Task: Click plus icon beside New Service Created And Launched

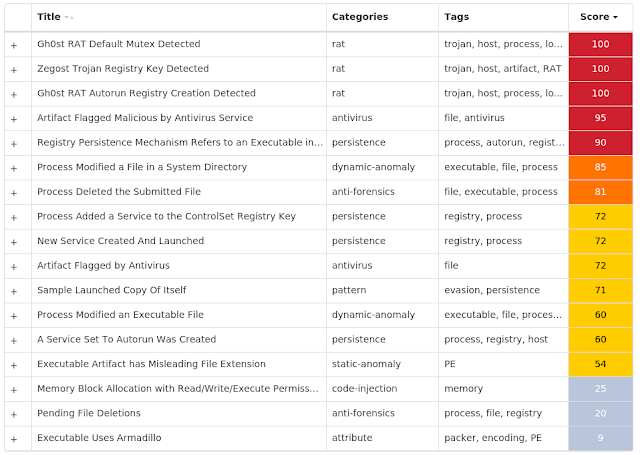Action: (x=14, y=242)
